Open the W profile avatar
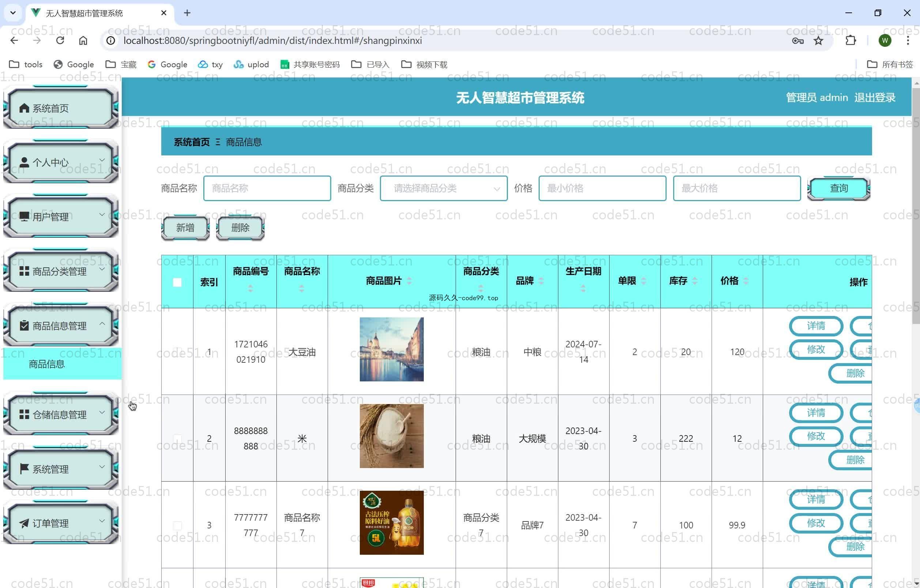Viewport: 920px width, 588px height. [x=885, y=41]
